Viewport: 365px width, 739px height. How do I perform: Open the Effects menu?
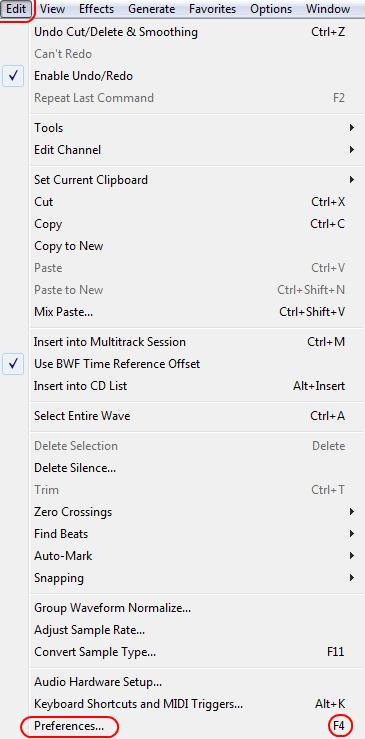pos(96,9)
